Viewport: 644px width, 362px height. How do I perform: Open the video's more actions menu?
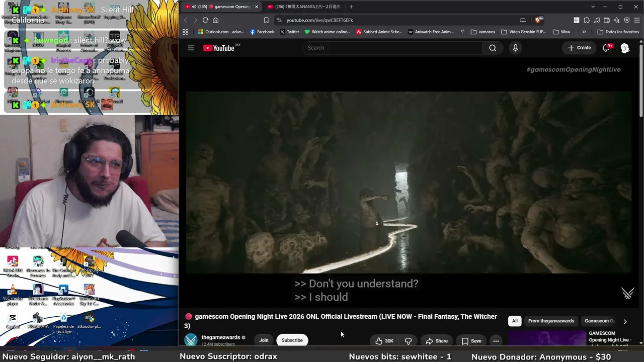pos(496,341)
